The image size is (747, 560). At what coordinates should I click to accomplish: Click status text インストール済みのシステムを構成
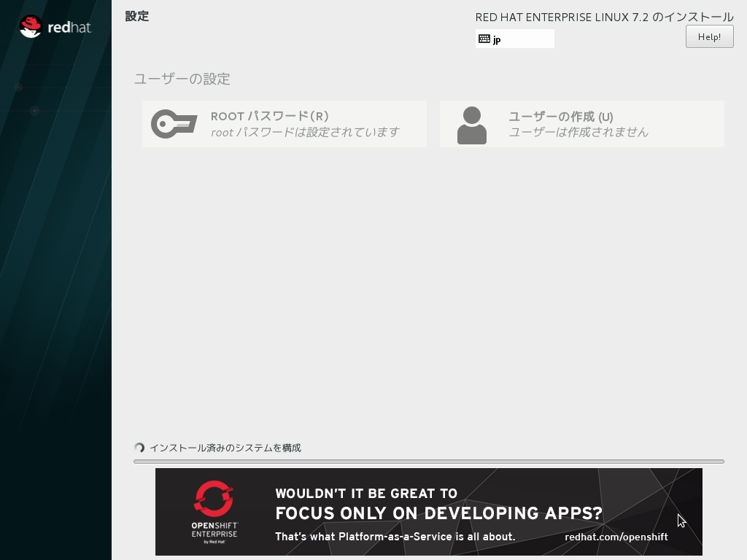pos(225,448)
